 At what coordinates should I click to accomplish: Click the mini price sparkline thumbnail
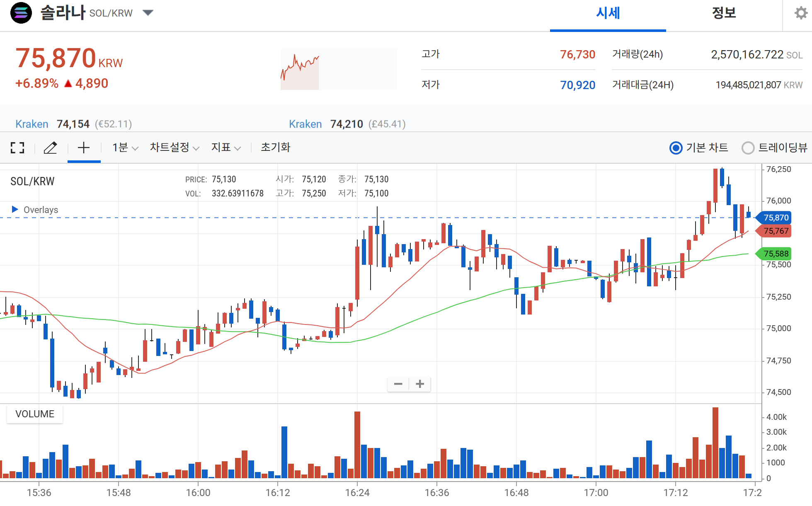(x=338, y=69)
